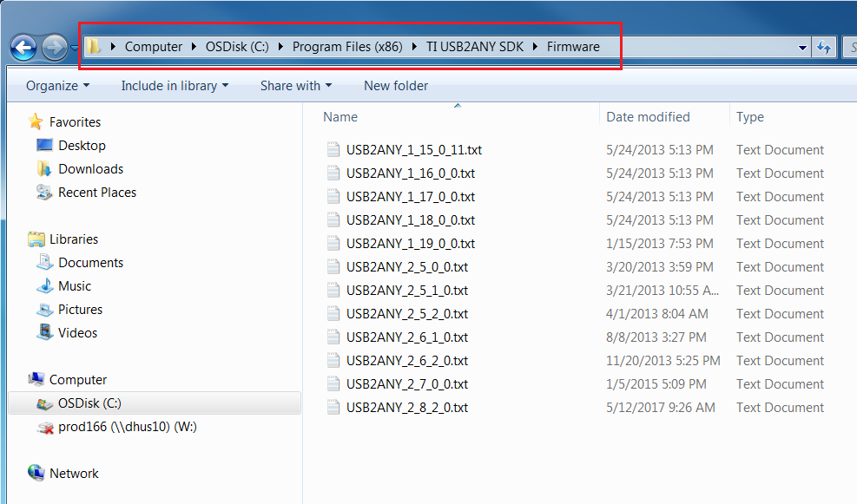Viewport: 857px width, 504px height.
Task: Expand the arrow before Program Files (x86) breadcrumb
Action: pyautogui.click(x=281, y=47)
